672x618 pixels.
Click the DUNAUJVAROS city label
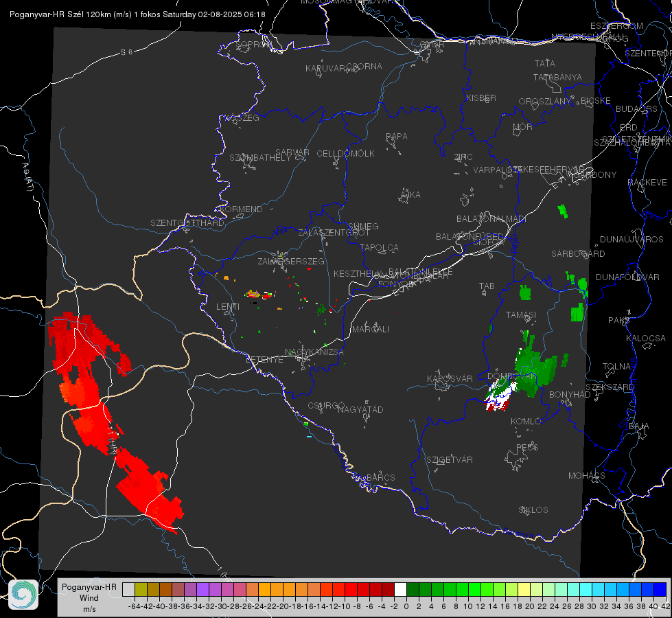(632, 240)
